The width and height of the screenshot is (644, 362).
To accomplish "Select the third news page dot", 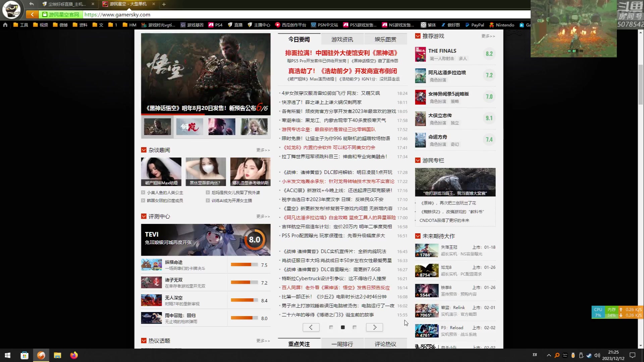I will point(355,327).
